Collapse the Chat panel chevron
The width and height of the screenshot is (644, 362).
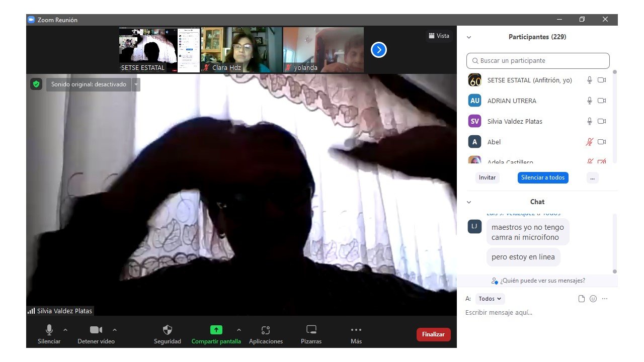pyautogui.click(x=469, y=202)
